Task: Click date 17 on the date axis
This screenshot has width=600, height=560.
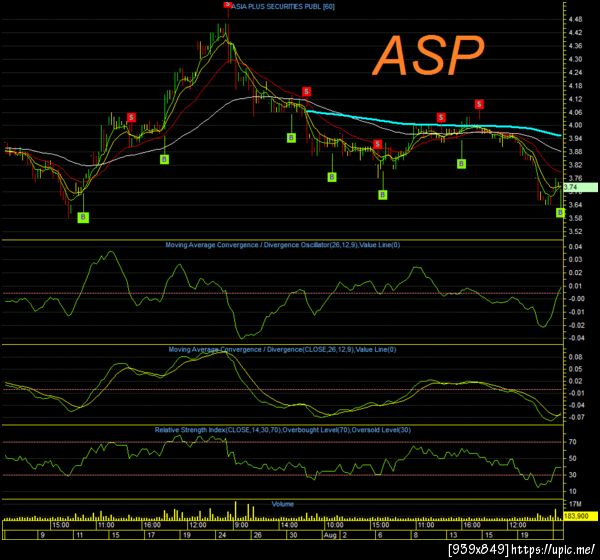Action: (151, 535)
